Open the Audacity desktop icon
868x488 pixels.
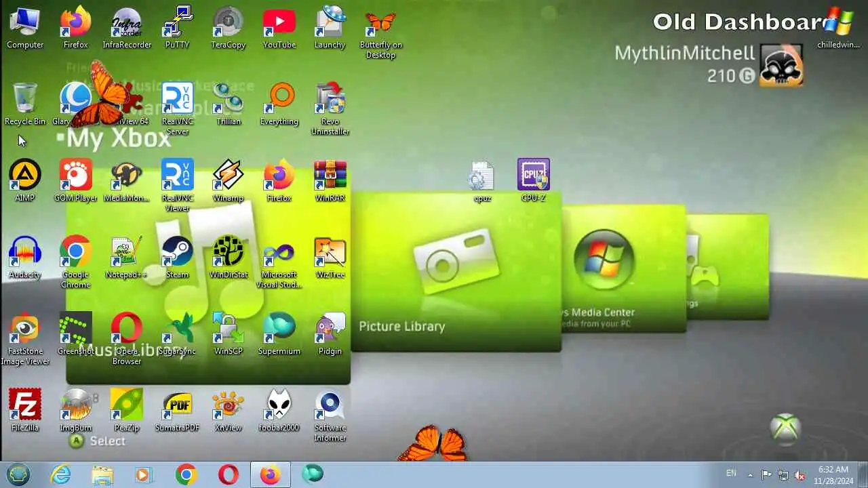point(25,258)
